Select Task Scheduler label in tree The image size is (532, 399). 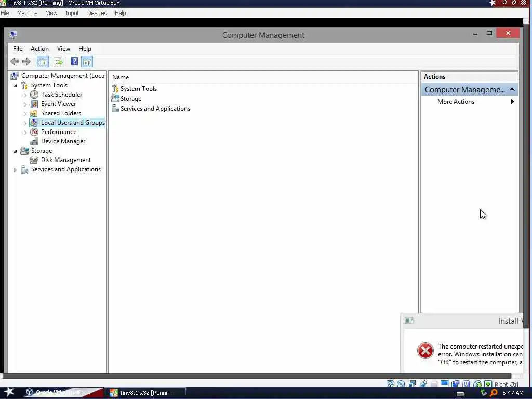click(x=61, y=95)
